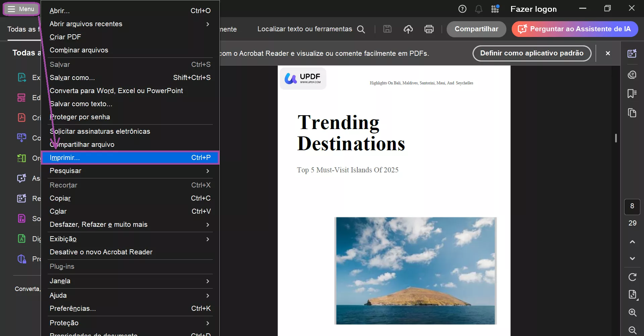Viewport: 644px width, 336px height.
Task: Click the document vertical scrollbar handle
Action: [x=616, y=138]
